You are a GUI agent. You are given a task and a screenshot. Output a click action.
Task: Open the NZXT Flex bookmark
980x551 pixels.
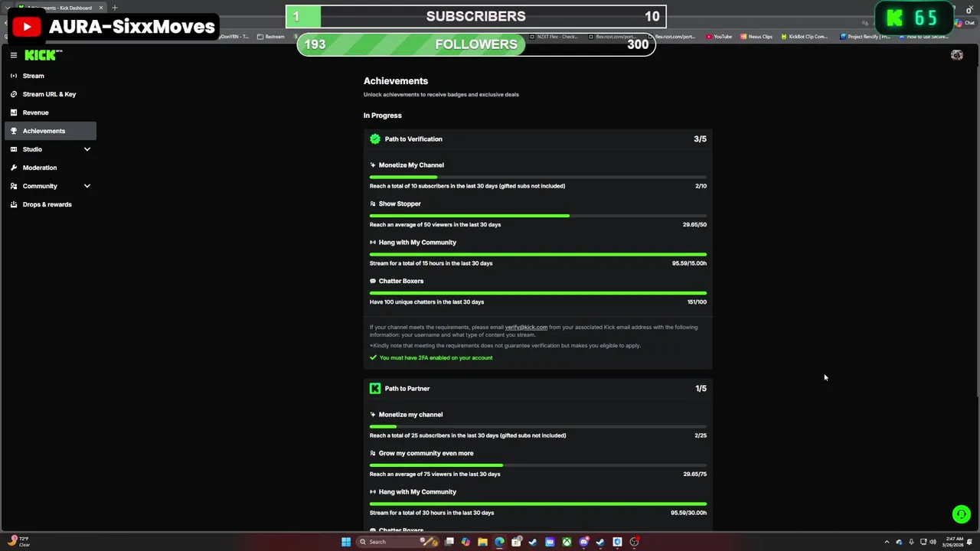click(x=554, y=37)
